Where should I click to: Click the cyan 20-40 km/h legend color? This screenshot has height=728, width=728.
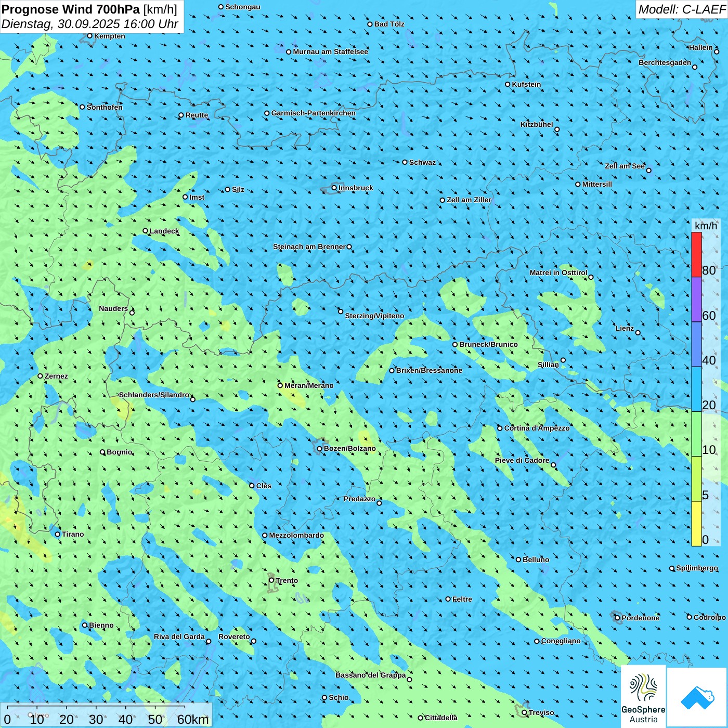click(x=696, y=389)
